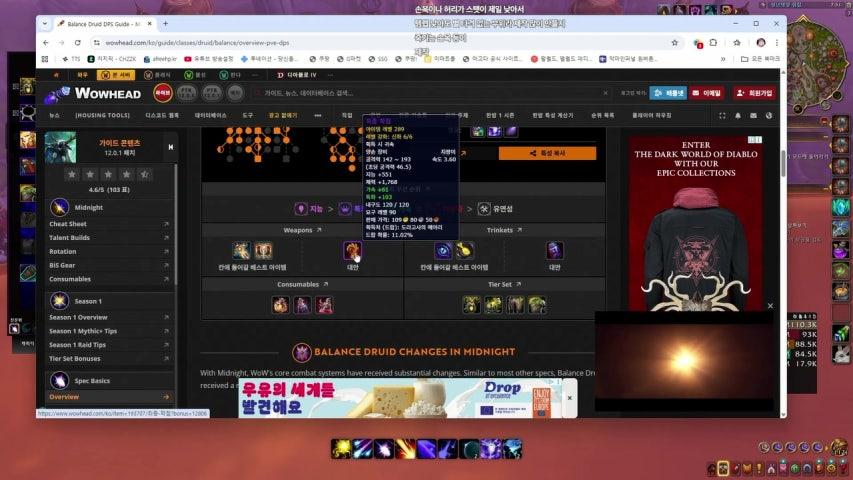Click the language globe icon in Wowhead header
Screen dimensions: 853x480
769,115
